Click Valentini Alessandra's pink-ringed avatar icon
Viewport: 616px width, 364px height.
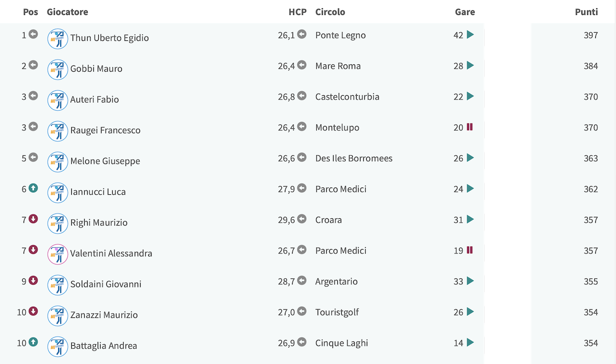point(58,254)
